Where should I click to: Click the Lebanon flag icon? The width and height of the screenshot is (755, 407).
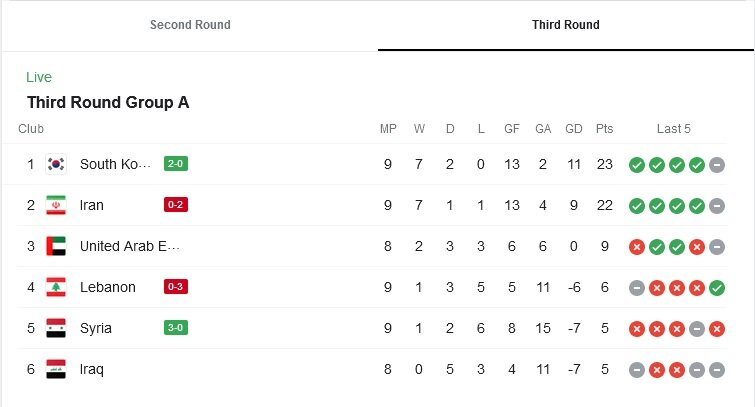click(56, 287)
